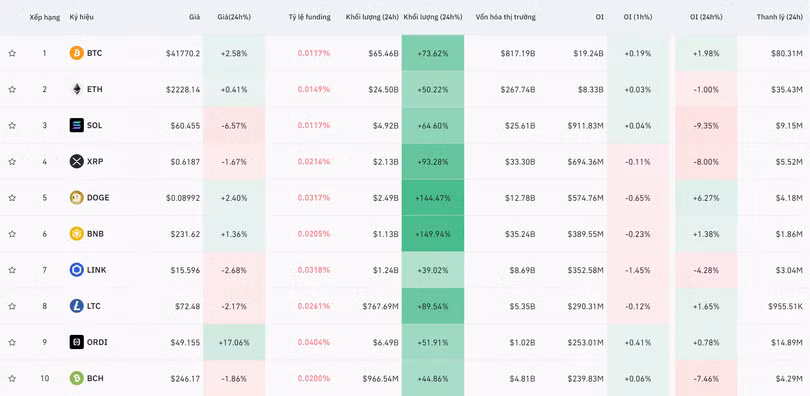Favorite BTC with its star

click(x=12, y=53)
